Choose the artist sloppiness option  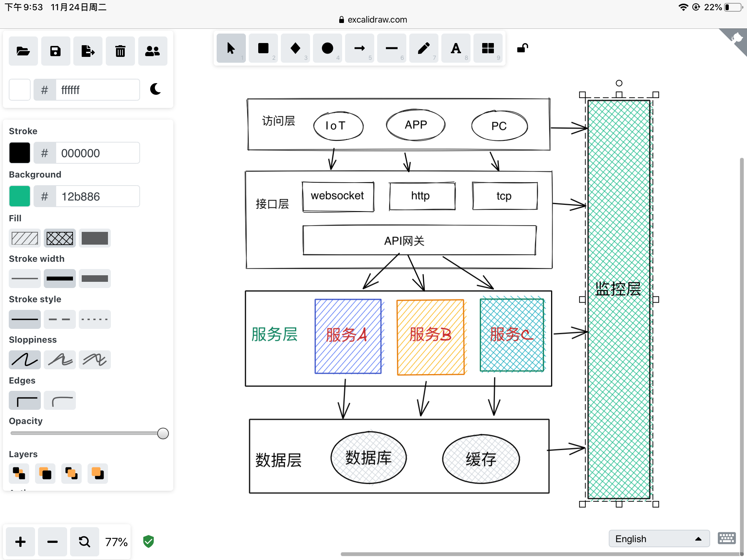(x=60, y=360)
